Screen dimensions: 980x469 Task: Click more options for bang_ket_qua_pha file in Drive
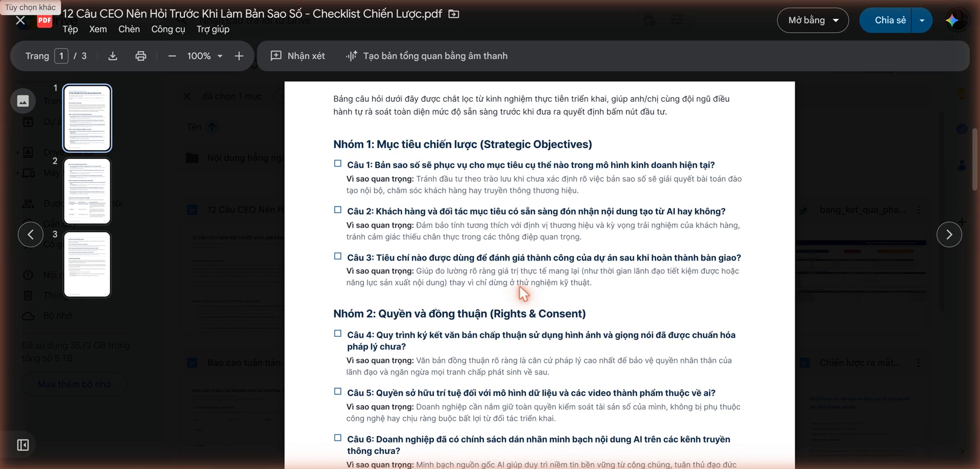point(919,210)
